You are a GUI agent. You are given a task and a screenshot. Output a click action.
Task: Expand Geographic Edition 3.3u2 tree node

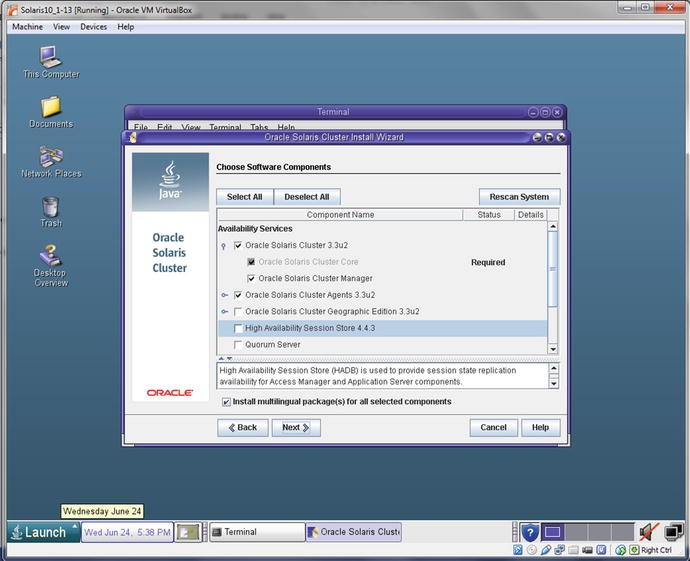pyautogui.click(x=224, y=312)
